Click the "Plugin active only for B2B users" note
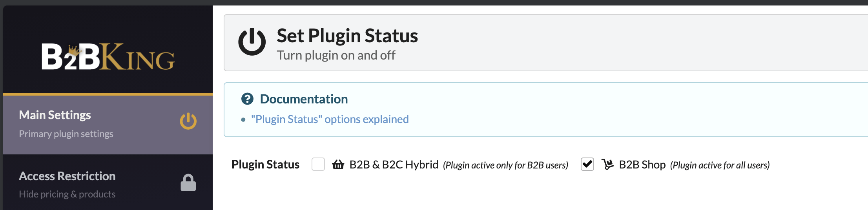 point(505,165)
